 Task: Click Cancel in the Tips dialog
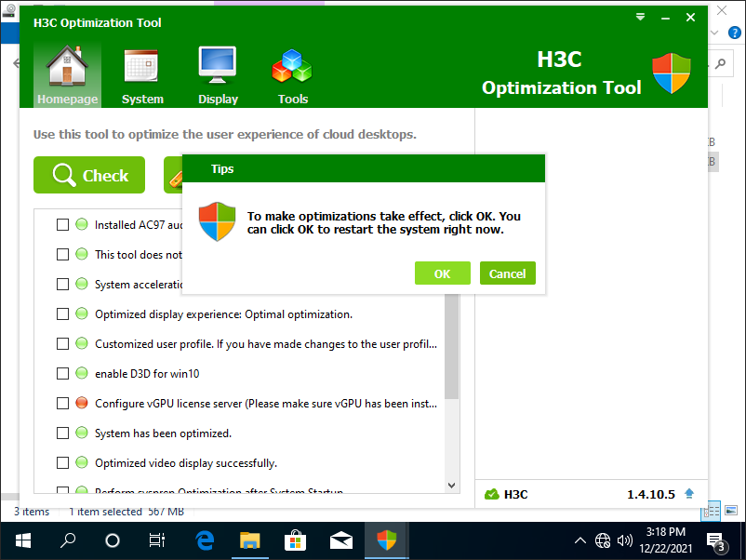coord(507,273)
